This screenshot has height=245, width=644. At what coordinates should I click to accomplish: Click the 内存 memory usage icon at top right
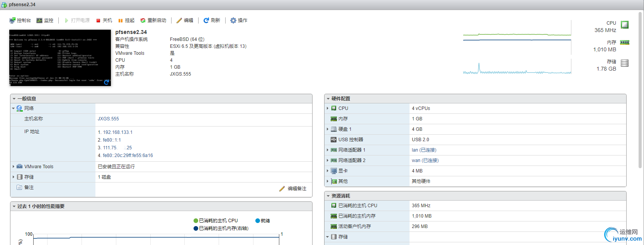click(x=625, y=42)
